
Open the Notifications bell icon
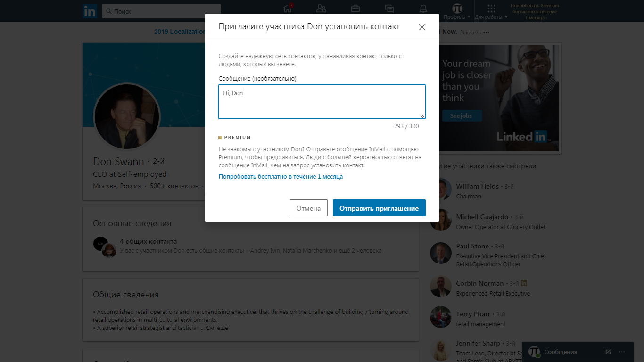423,8
